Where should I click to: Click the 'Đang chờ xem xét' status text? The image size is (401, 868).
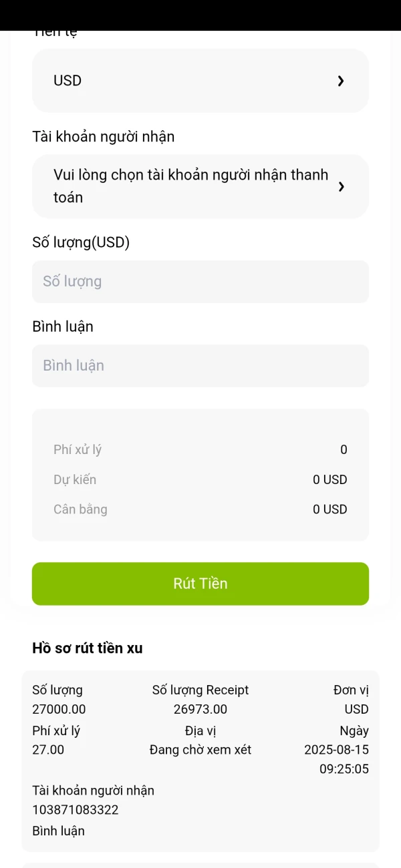click(200, 750)
